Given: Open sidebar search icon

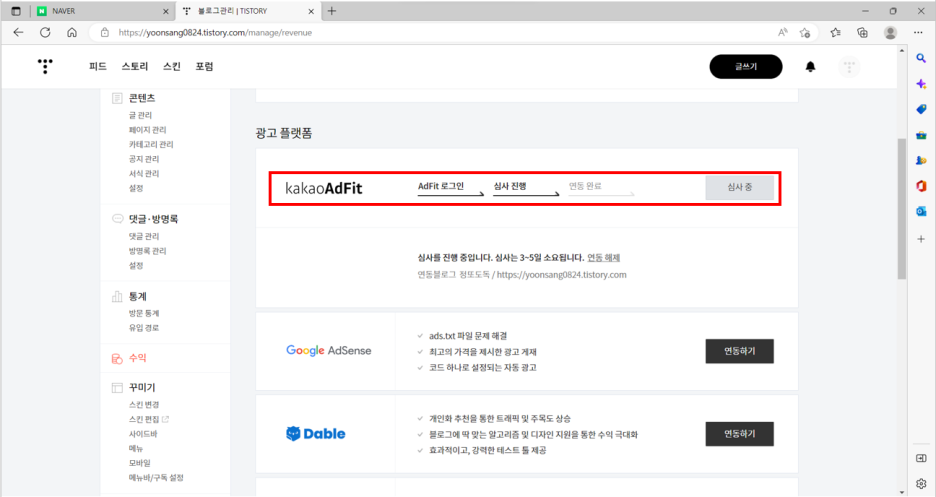Looking at the screenshot, I should pos(921,58).
